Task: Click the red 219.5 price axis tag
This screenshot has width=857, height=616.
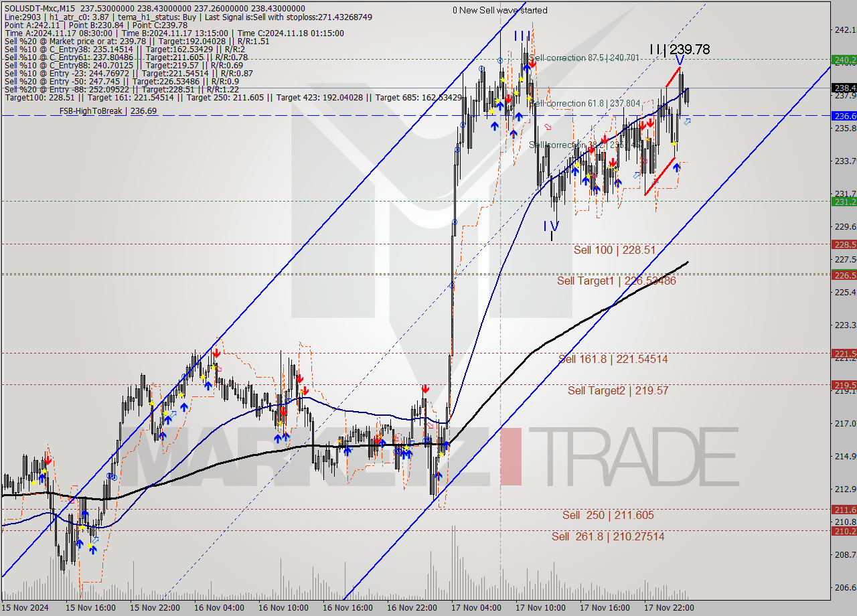Action: 844,385
